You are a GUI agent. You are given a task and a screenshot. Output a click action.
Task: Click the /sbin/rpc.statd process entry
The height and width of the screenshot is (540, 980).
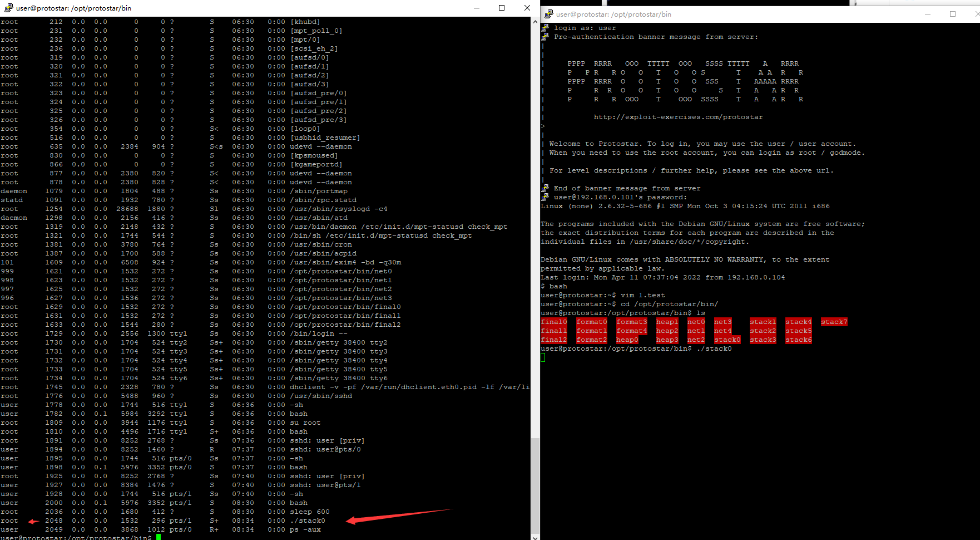tap(323, 200)
